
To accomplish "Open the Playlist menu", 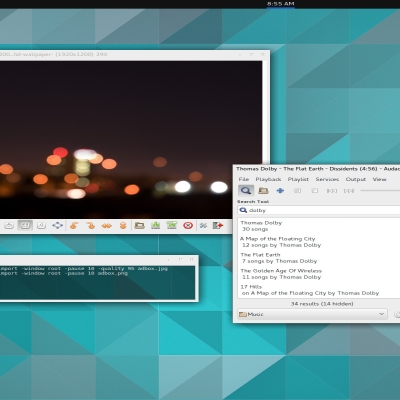I will coord(298,179).
